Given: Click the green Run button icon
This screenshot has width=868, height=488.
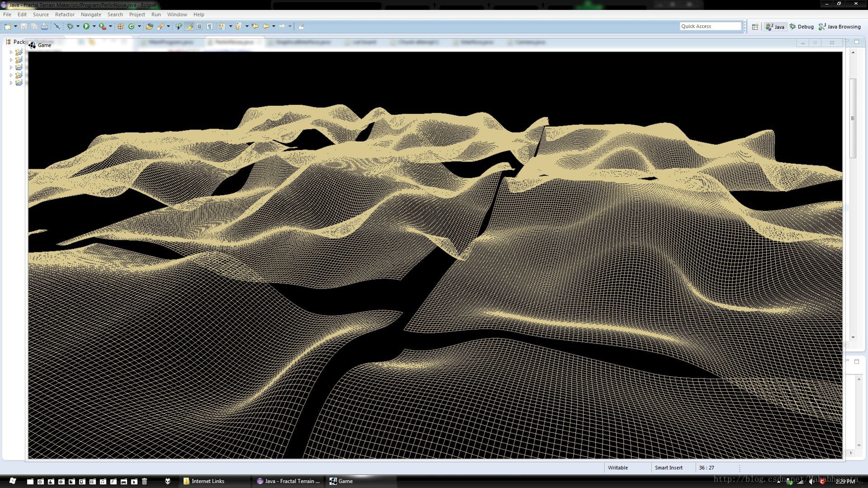Looking at the screenshot, I should click(x=86, y=27).
